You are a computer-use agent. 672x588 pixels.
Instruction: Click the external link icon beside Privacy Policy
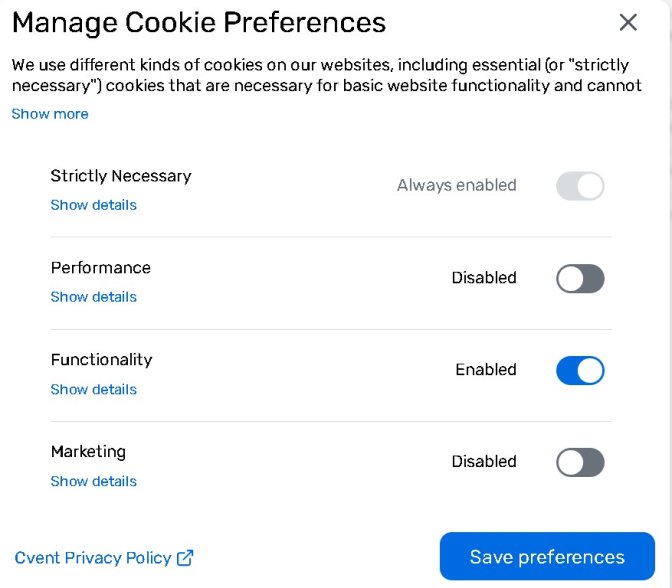click(x=185, y=558)
